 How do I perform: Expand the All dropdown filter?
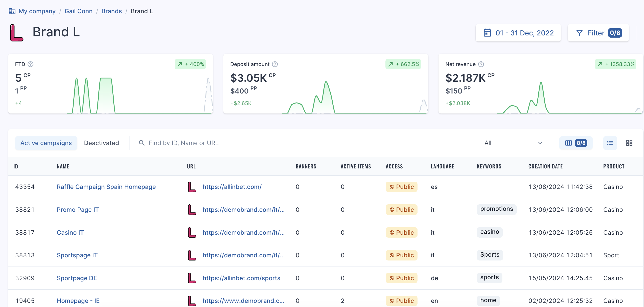tap(513, 143)
